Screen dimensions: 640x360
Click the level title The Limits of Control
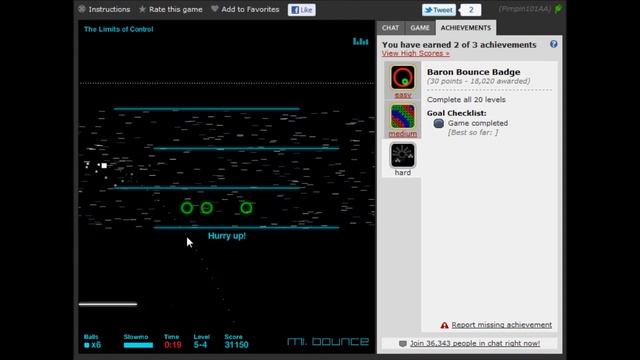pyautogui.click(x=118, y=29)
